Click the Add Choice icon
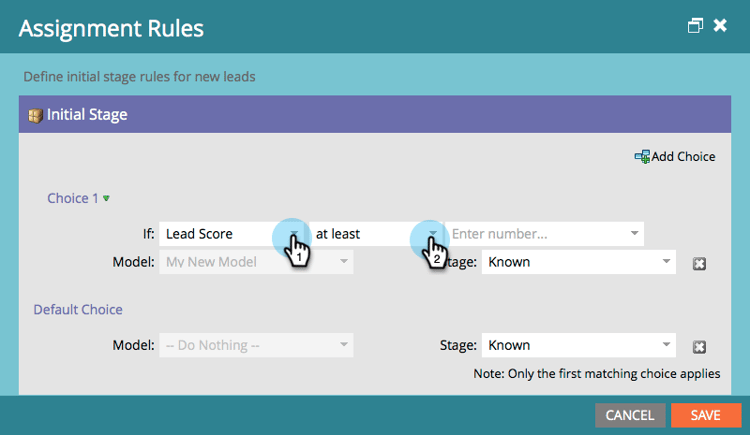750x435 pixels. 642,156
